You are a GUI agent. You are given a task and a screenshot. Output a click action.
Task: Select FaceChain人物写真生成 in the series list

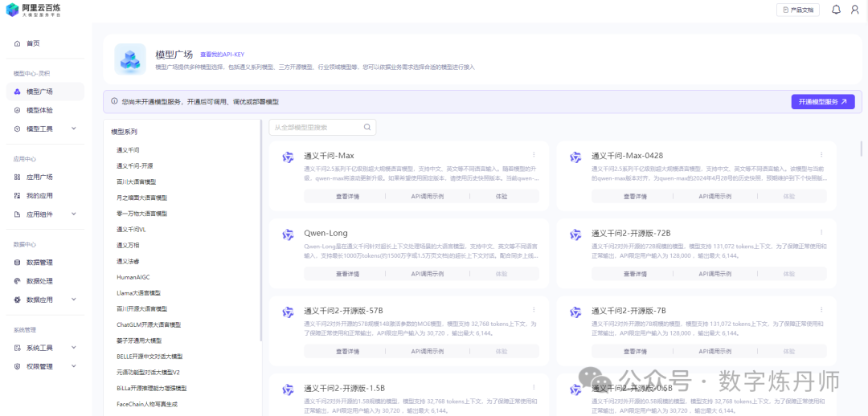coord(147,405)
